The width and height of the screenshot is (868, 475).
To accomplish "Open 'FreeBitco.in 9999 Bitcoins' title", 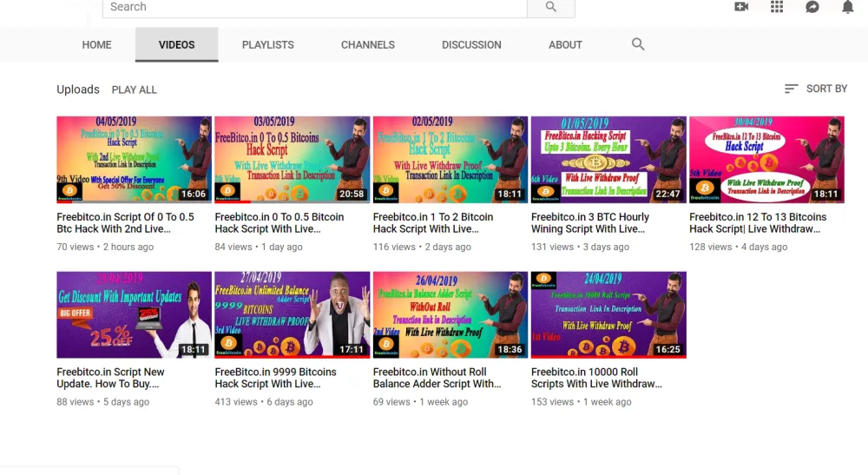I will click(276, 378).
